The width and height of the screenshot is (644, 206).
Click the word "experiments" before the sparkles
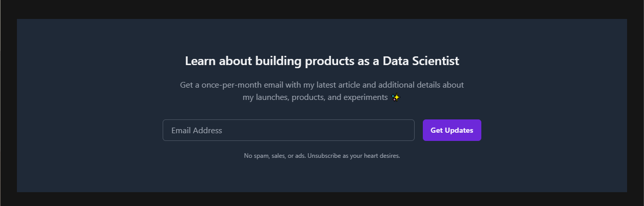click(365, 97)
